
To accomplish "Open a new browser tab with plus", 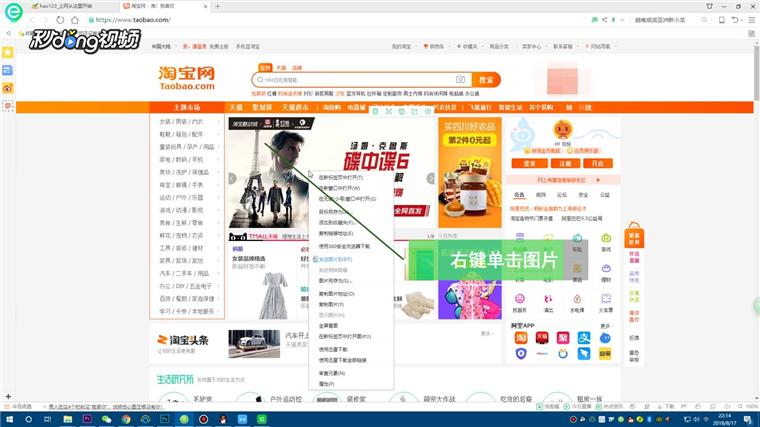I will [x=218, y=6].
